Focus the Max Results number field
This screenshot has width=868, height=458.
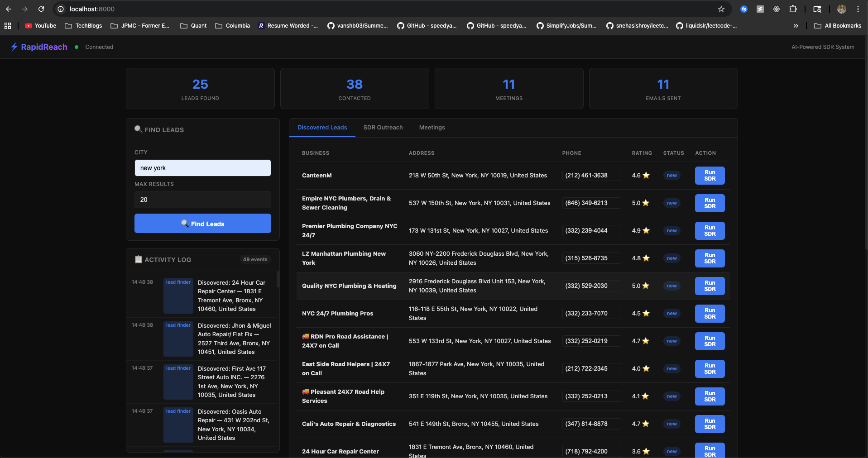point(202,200)
